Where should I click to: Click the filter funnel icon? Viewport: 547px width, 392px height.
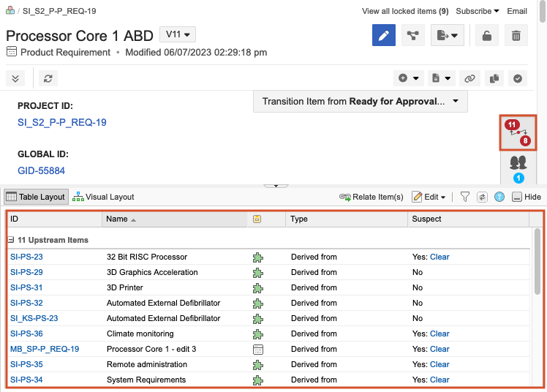point(464,197)
